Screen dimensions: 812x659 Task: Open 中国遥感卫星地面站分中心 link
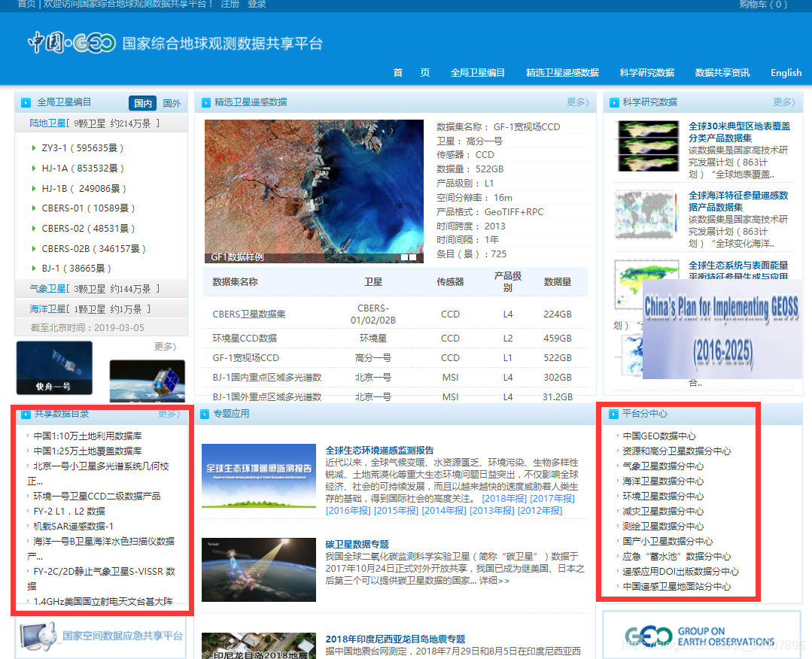(677, 587)
